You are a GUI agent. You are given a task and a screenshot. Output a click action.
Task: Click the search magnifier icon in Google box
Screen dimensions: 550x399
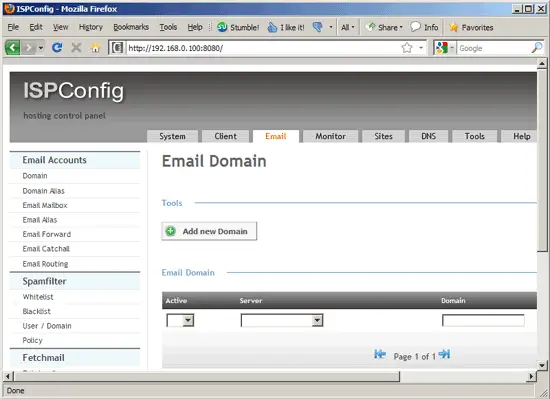click(537, 48)
